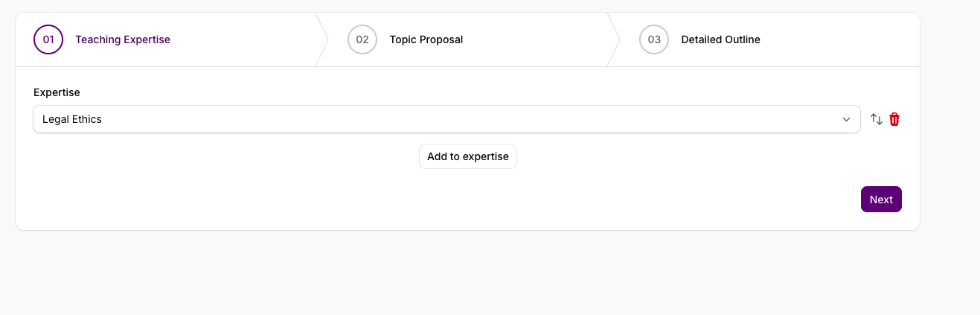
Task: Click the circled 03 step number
Action: point(654,39)
